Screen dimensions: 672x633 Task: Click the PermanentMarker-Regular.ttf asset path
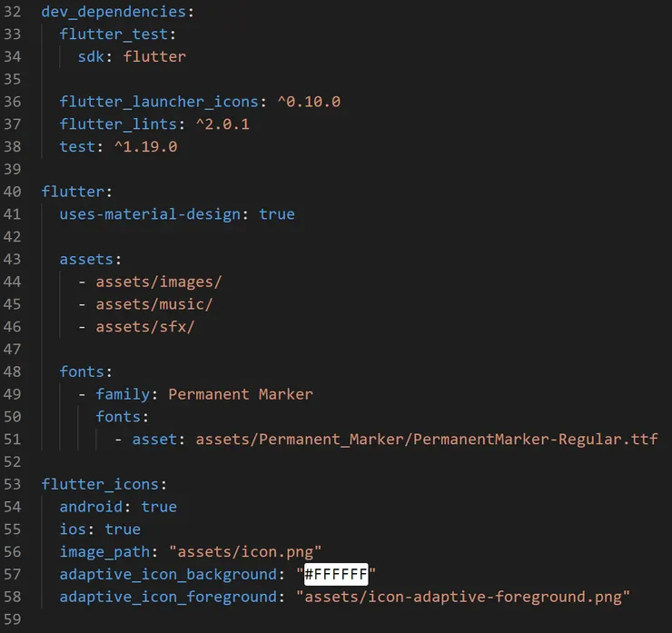coord(427,440)
